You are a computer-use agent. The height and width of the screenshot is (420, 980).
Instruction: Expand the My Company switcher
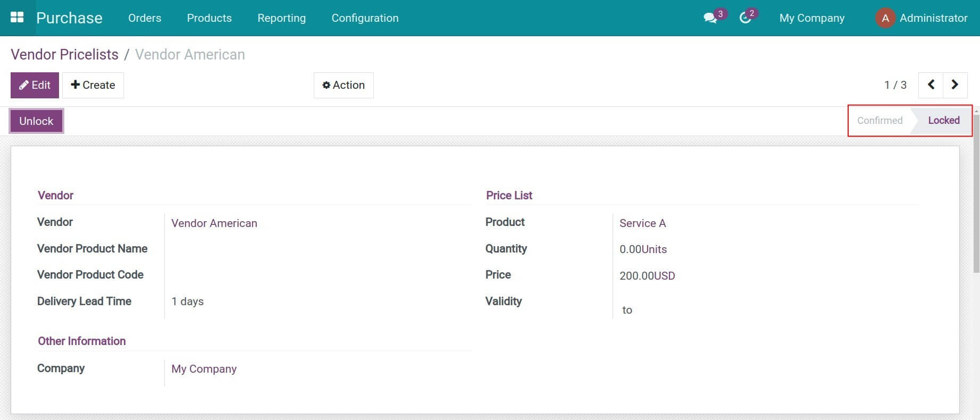click(811, 18)
